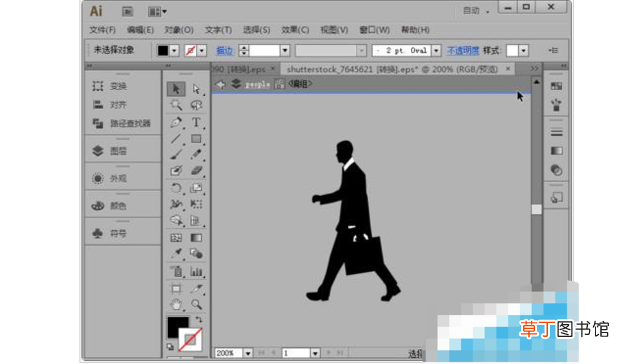Click the 描边 stroke link
Viewport: 620px width, 364px height.
[x=224, y=51]
